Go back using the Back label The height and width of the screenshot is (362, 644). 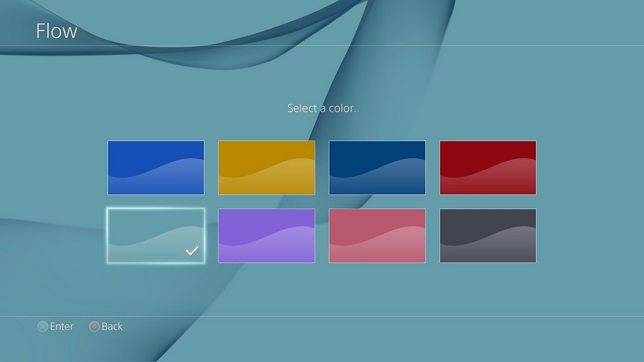pyautogui.click(x=112, y=326)
